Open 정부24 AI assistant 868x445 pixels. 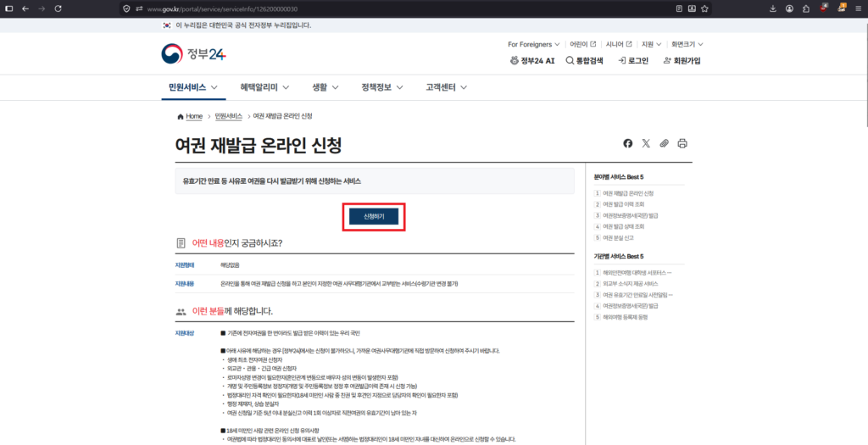(532, 61)
